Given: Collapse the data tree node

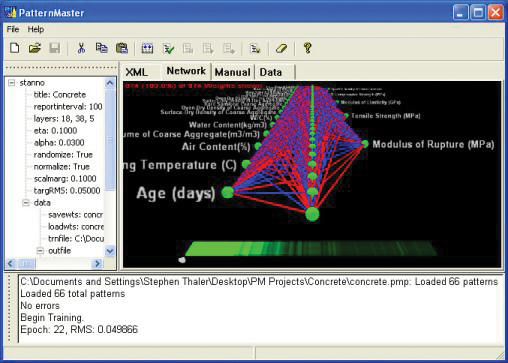Looking at the screenshot, I should (x=26, y=203).
